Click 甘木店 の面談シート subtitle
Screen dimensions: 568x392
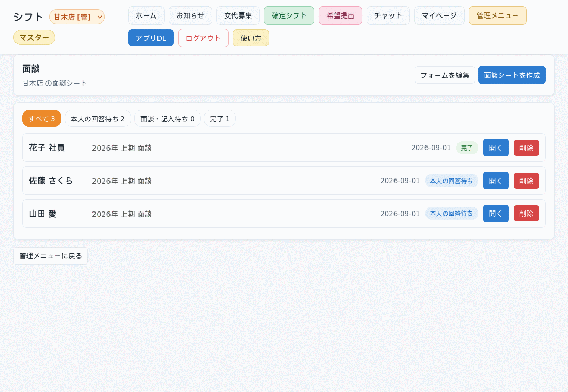pyautogui.click(x=55, y=83)
